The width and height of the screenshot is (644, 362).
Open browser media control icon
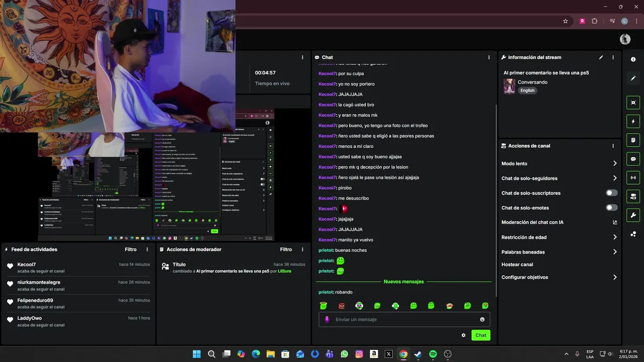[x=612, y=21]
